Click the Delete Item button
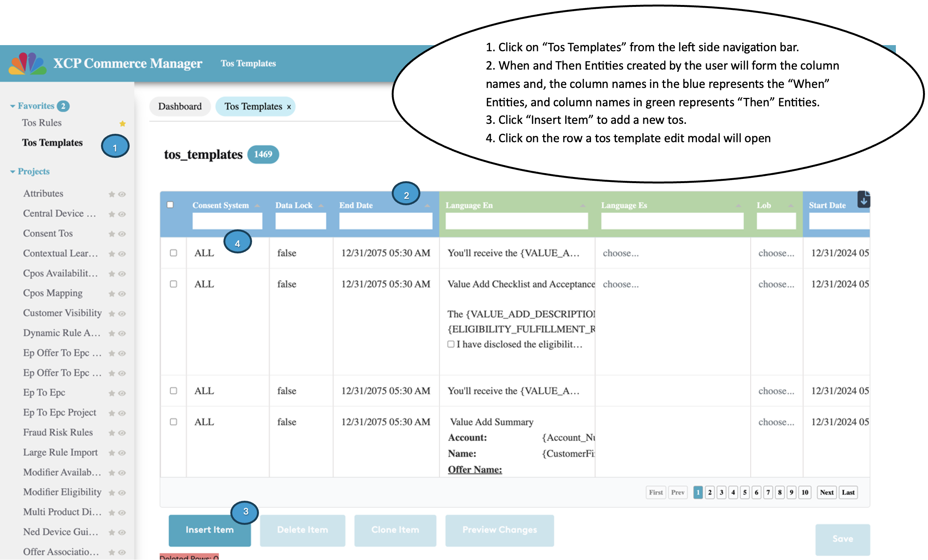The image size is (928, 560). pyautogui.click(x=303, y=530)
